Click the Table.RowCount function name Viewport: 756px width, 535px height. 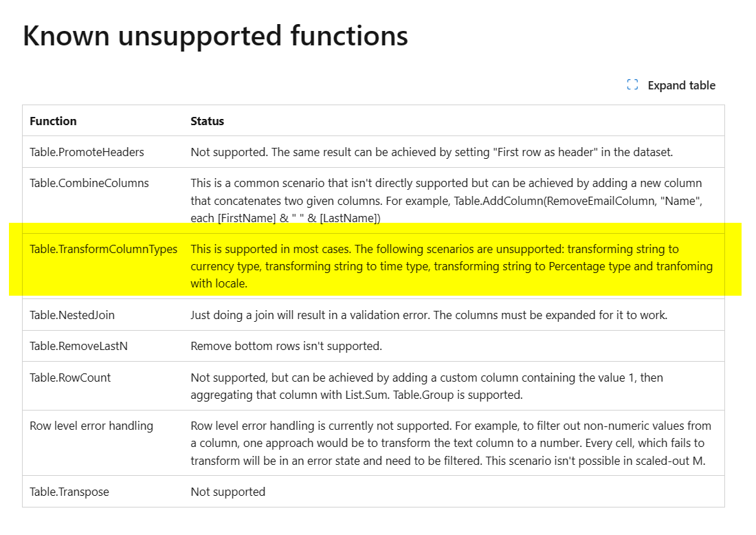tap(70, 378)
